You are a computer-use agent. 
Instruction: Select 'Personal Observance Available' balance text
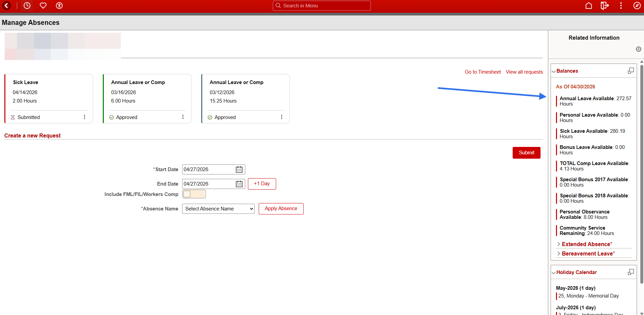tap(584, 214)
